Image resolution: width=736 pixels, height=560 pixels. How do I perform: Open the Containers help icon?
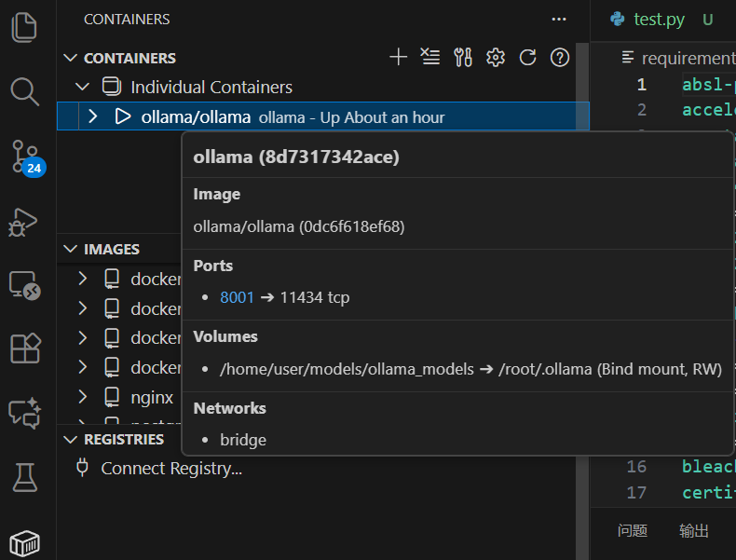pyautogui.click(x=560, y=58)
